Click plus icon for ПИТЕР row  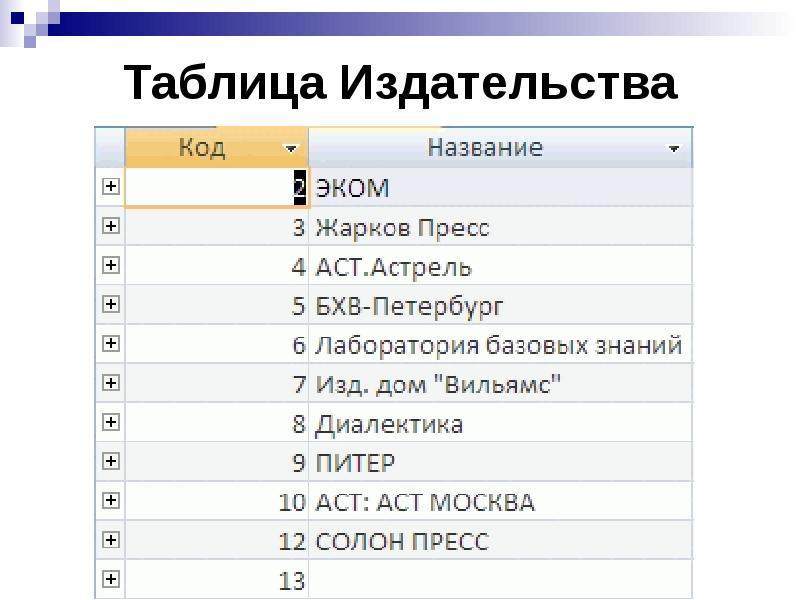tap(110, 462)
